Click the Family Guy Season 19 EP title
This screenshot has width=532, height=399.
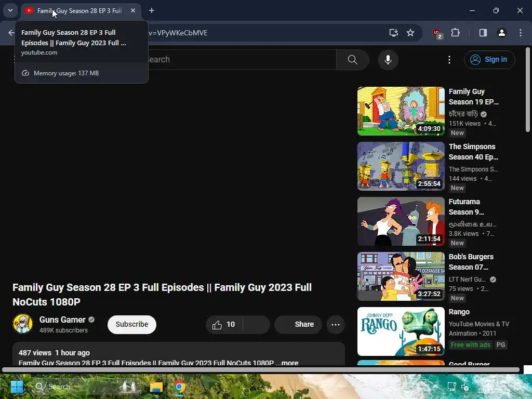click(474, 97)
